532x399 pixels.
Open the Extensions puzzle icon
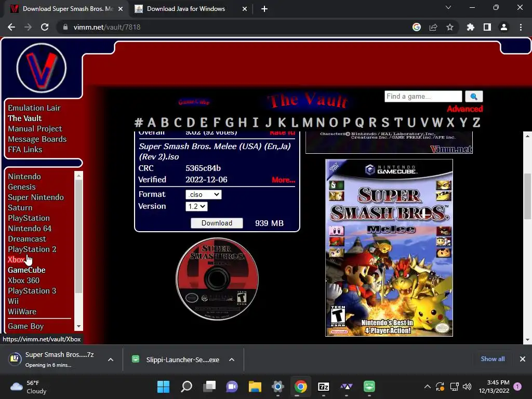pyautogui.click(x=470, y=27)
